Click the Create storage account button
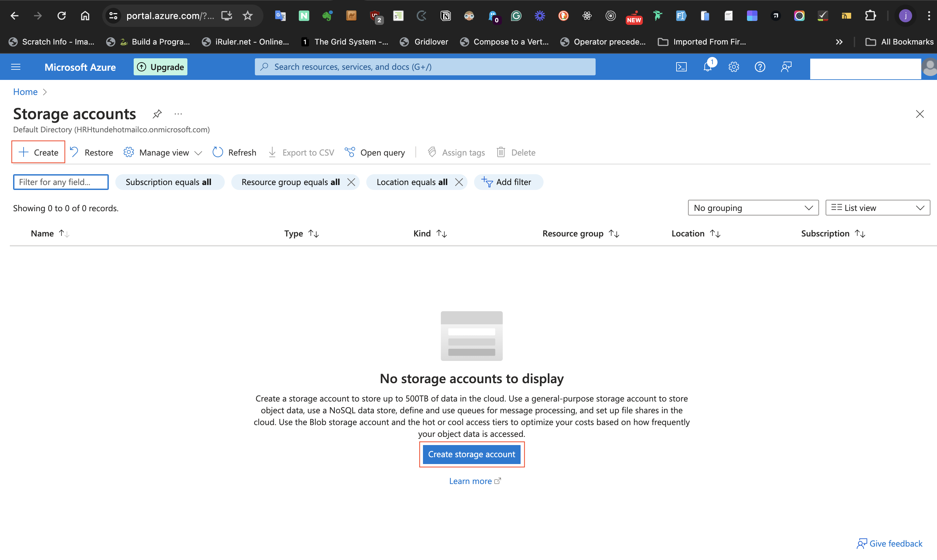 coord(471,454)
